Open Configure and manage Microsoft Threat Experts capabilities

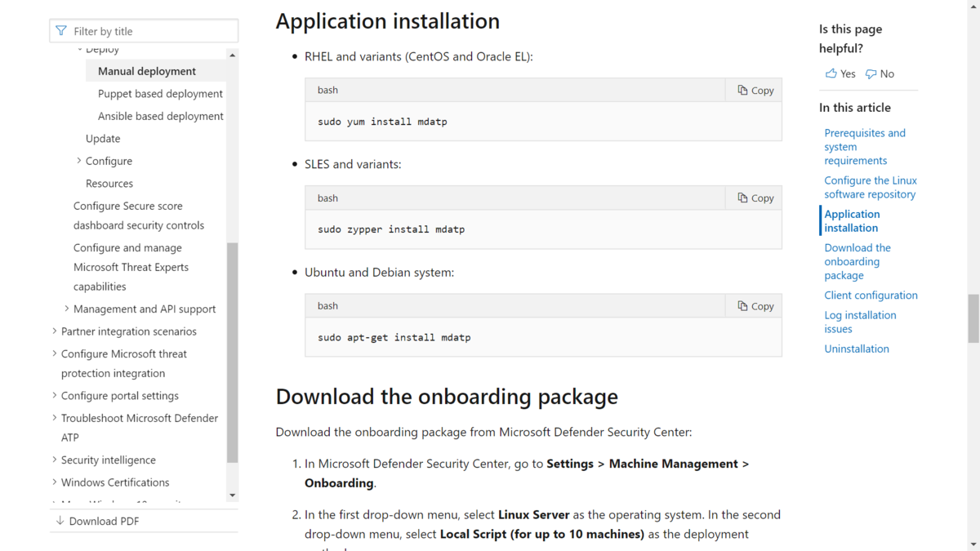pos(131,267)
